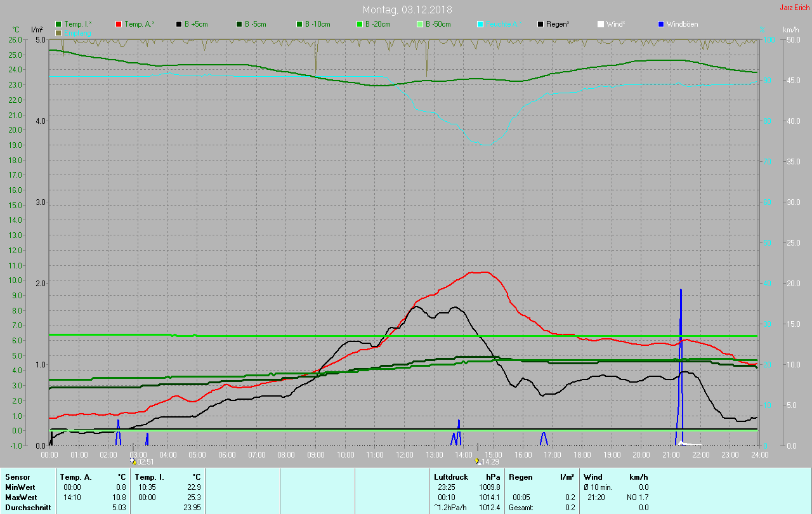The width and height of the screenshot is (812, 514).
Task: Click the Durchschnitt row label
Action: click(28, 508)
